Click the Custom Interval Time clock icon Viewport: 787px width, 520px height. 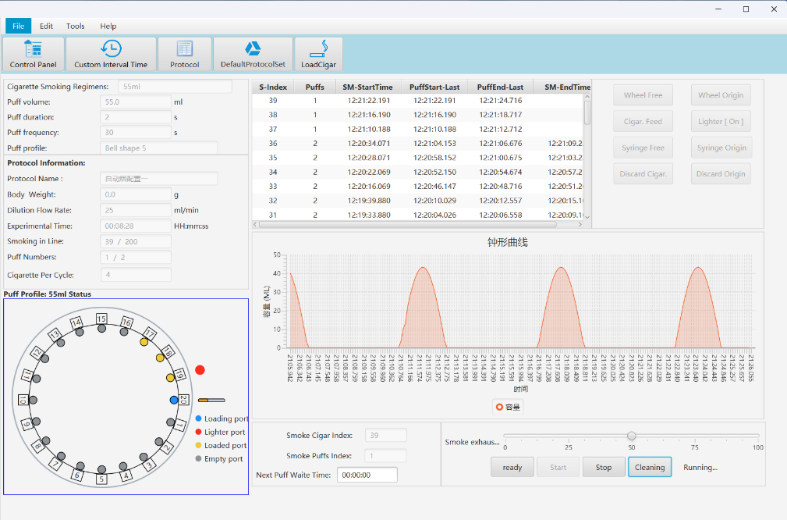coord(111,49)
